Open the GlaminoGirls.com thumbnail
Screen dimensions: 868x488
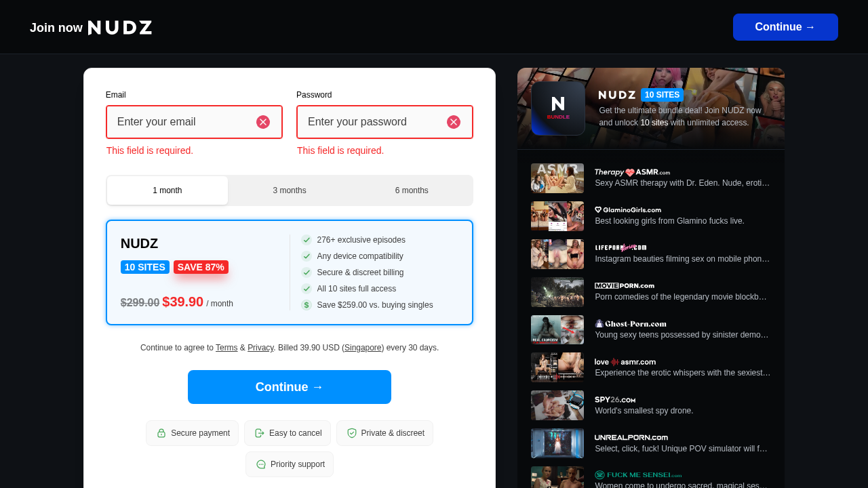click(x=557, y=216)
